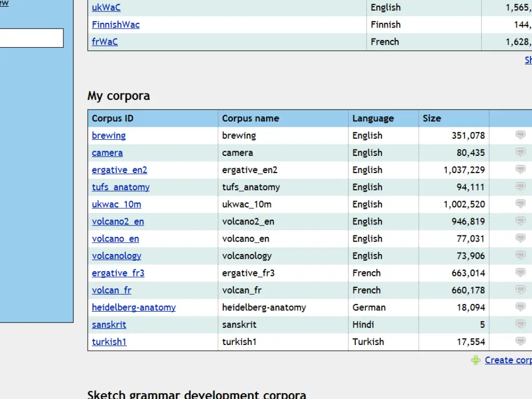Open the volcanology corpus comment icon
Viewport: 532px width, 399px height.
520,255
